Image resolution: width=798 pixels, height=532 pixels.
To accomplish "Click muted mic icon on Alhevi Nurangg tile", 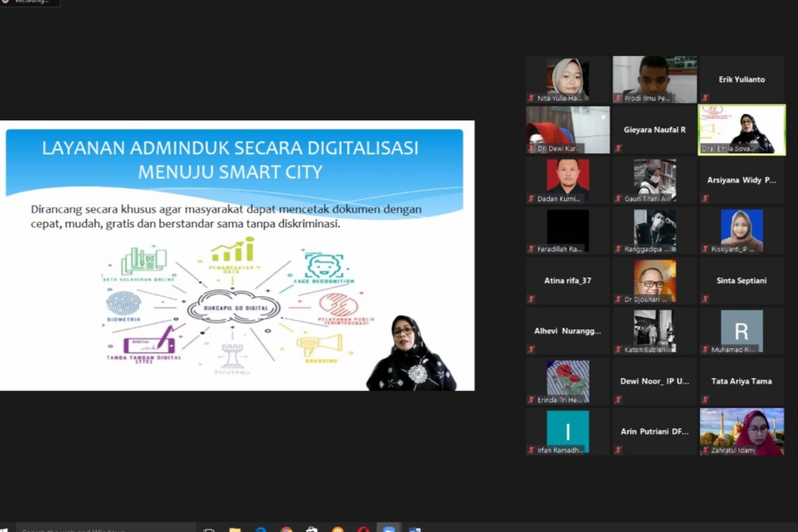I will [531, 350].
